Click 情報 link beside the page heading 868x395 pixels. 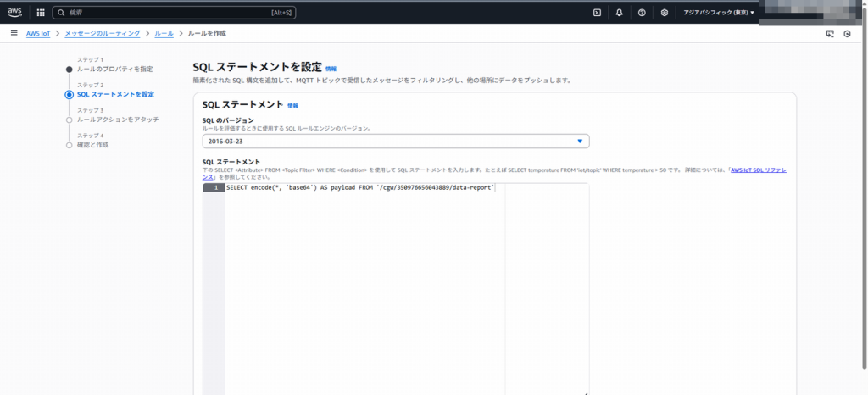pos(331,68)
